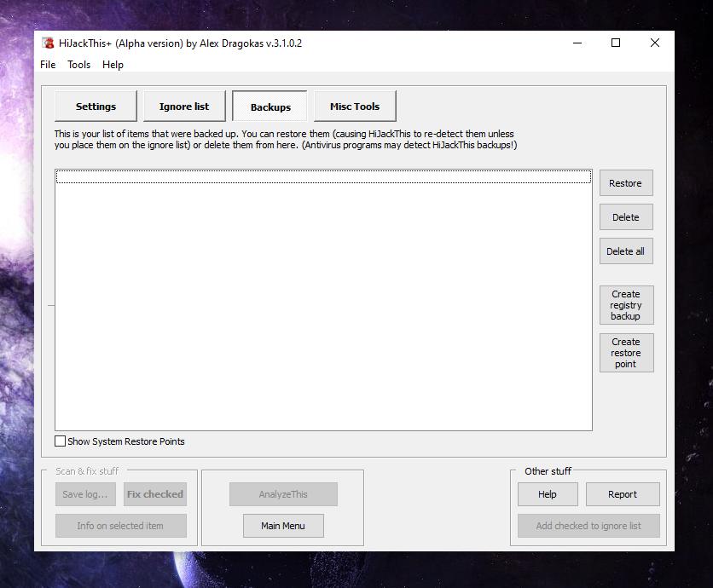Click the HiJackThis app icon in title bar
Viewport: 713px width, 588px height.
pos(49,43)
